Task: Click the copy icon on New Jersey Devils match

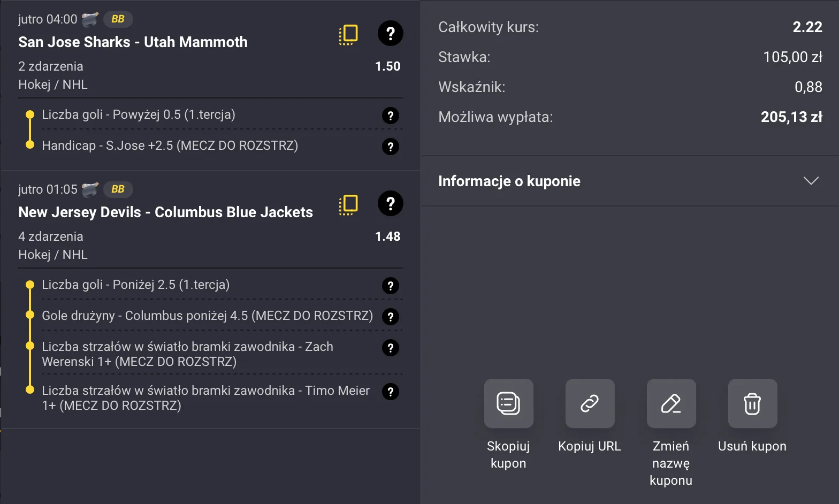Action: (348, 204)
